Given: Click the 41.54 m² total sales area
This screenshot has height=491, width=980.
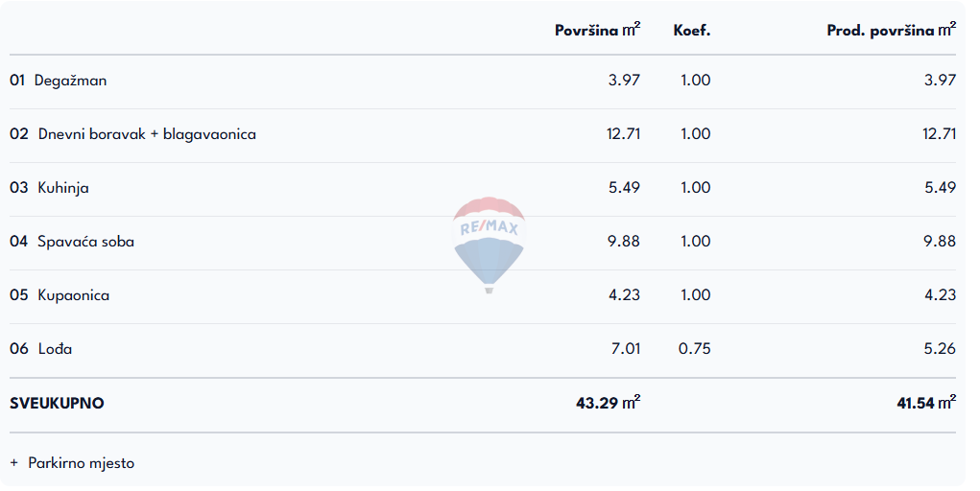Looking at the screenshot, I should click(925, 404).
